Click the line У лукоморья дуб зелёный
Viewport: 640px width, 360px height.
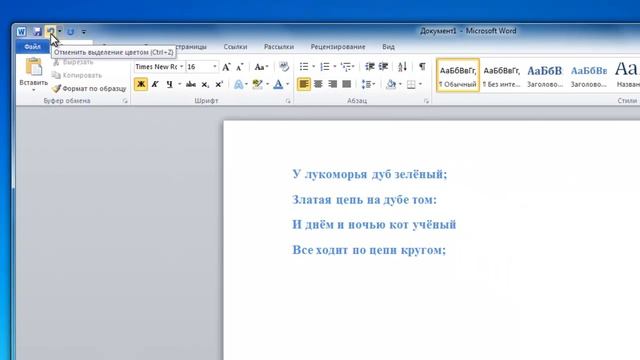370,174
